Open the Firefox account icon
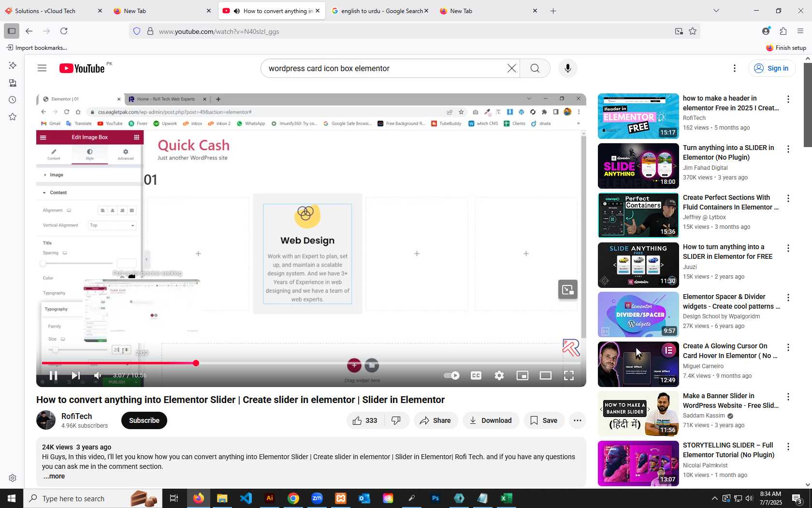This screenshot has height=508, width=812. (766, 31)
